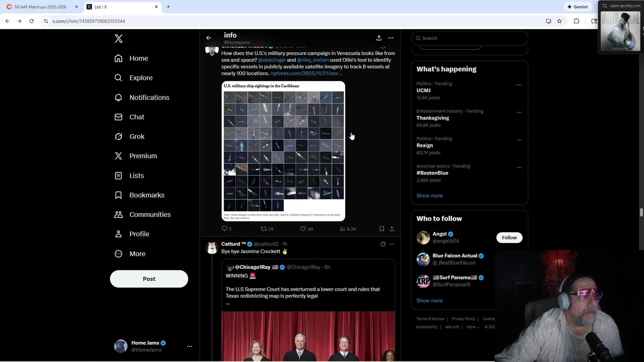
Task: Like the Venezuela satellite post
Action: click(306, 229)
